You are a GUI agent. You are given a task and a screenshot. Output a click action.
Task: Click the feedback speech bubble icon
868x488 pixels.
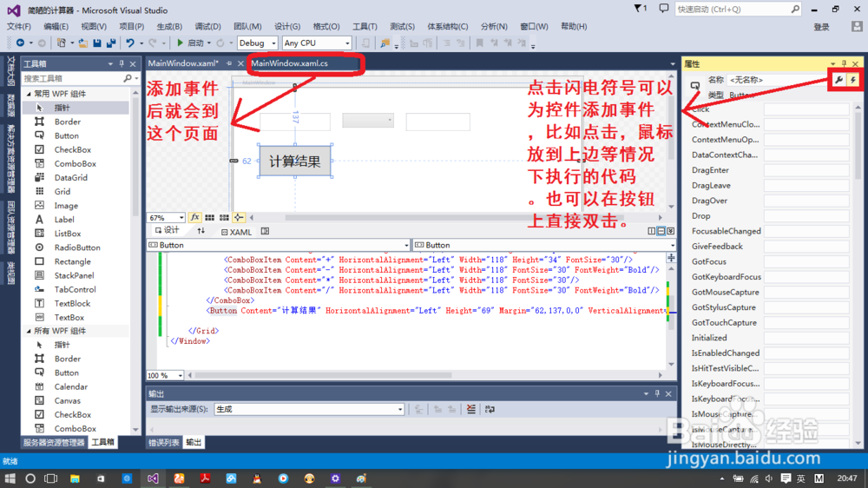[x=664, y=9]
